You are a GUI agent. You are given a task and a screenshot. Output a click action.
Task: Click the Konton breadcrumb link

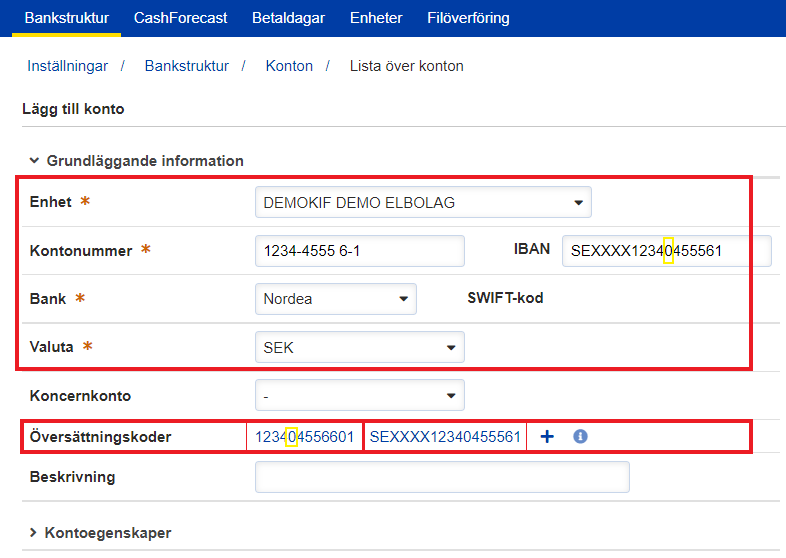[x=289, y=66]
